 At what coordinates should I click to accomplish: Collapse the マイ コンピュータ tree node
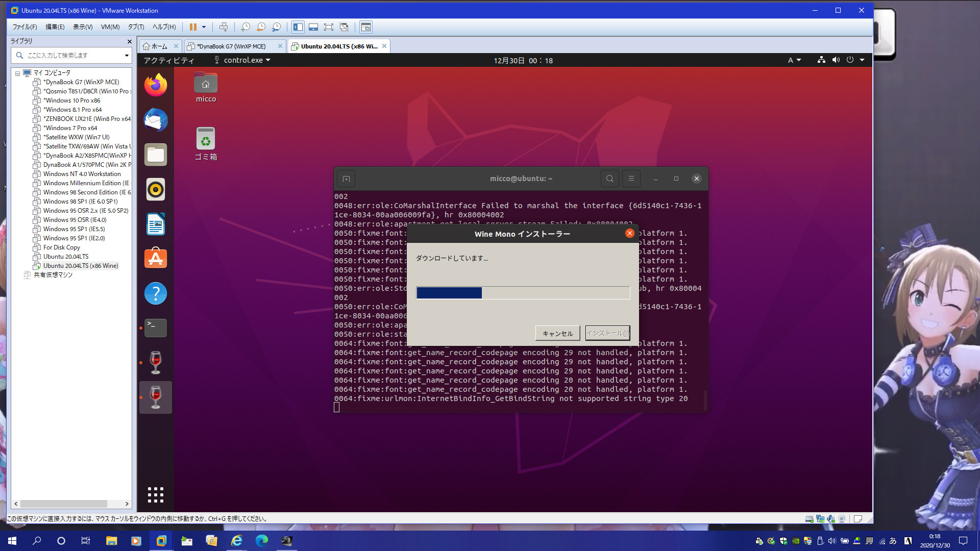(x=17, y=73)
